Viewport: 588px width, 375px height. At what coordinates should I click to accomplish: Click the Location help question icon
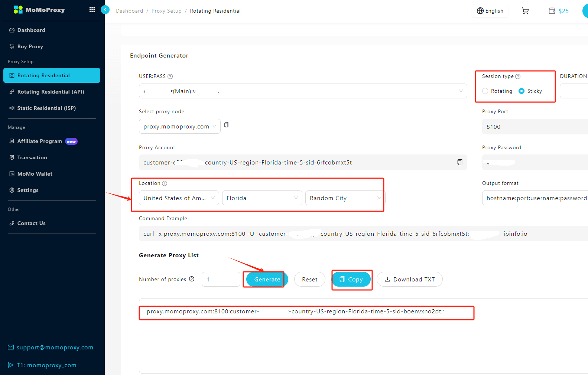coord(165,183)
